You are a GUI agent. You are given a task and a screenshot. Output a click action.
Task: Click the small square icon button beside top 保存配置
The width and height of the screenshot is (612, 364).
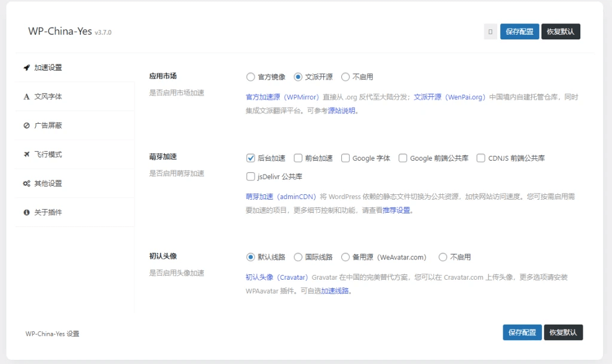(x=491, y=32)
